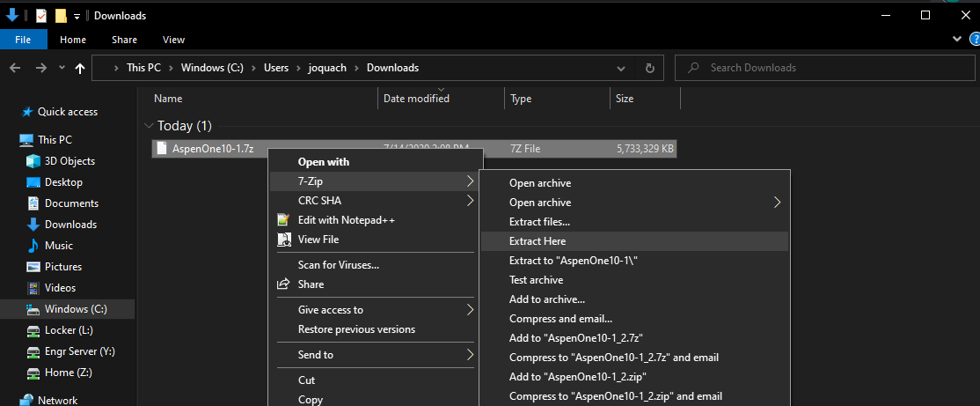Screen dimensions: 980x406
Task: Open the Pictures folder in sidebar
Action: click(62, 267)
